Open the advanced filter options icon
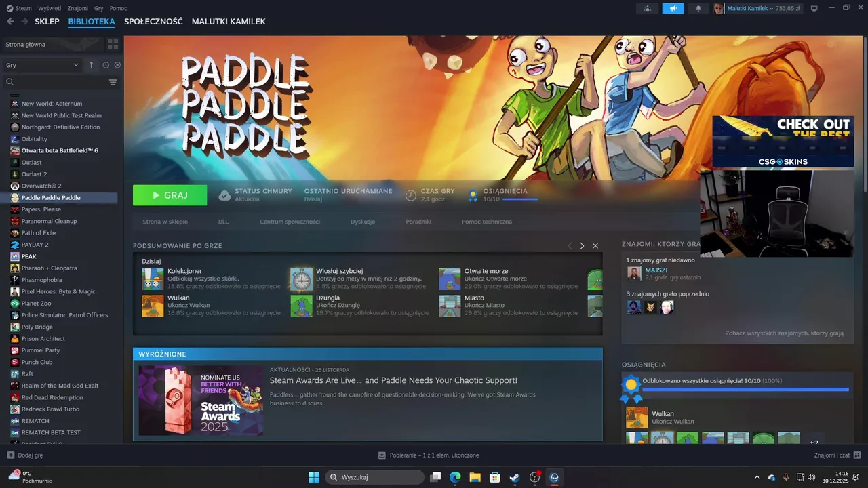 coord(113,82)
